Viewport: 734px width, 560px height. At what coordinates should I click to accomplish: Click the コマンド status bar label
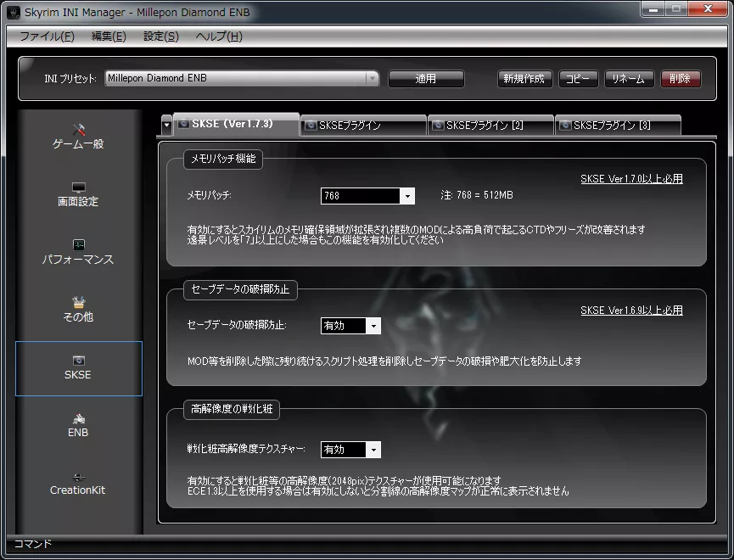(x=33, y=544)
